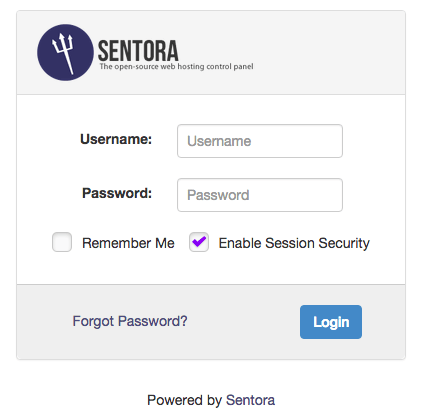Focus the Password input field
Image resolution: width=423 pixels, height=419 pixels.
pos(260,195)
